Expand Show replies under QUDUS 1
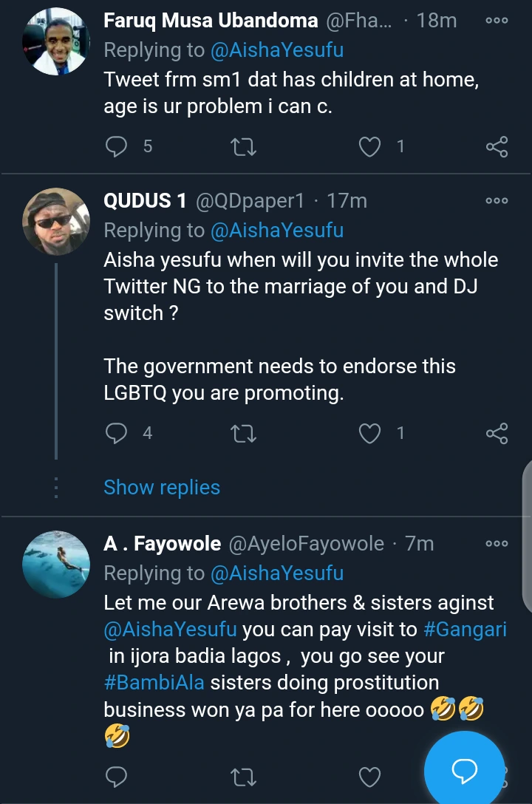 pyautogui.click(x=162, y=488)
